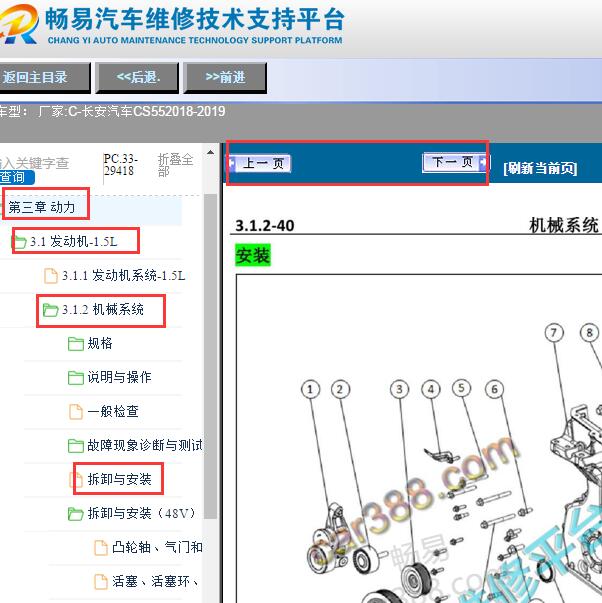Click the 3.1.2-40 page number heading
Screen dimensions: 602x603
tap(265, 225)
